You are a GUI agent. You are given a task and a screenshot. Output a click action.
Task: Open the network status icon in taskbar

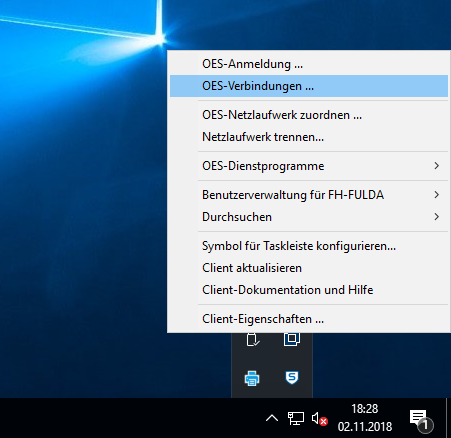pyautogui.click(x=296, y=418)
